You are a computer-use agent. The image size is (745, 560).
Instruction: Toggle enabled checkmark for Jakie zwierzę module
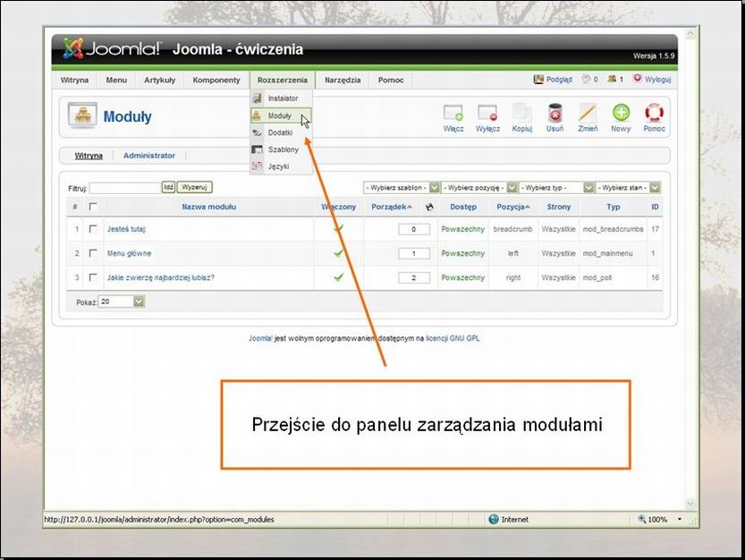[338, 277]
